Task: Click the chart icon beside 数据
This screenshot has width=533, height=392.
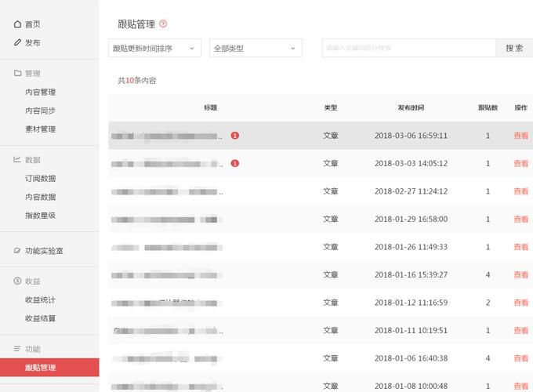Action: pyautogui.click(x=17, y=159)
